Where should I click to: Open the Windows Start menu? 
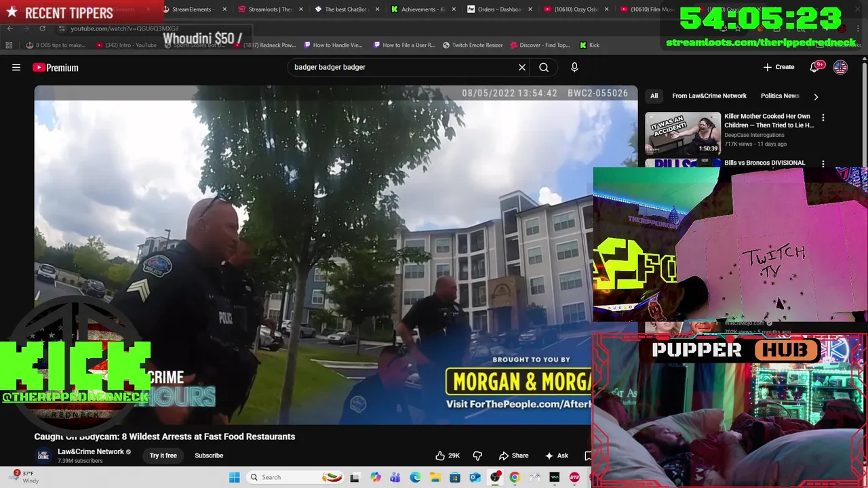click(x=234, y=477)
